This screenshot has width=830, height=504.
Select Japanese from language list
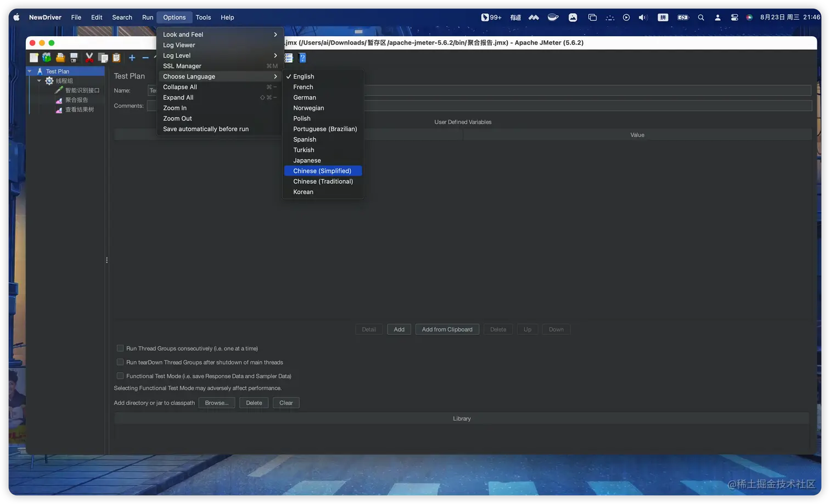pyautogui.click(x=323, y=160)
